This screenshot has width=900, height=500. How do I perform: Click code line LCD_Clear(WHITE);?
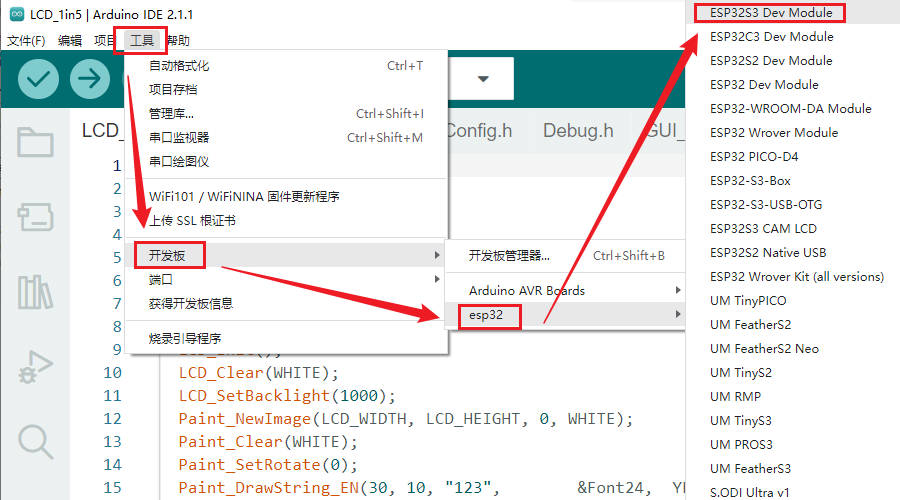[258, 373]
